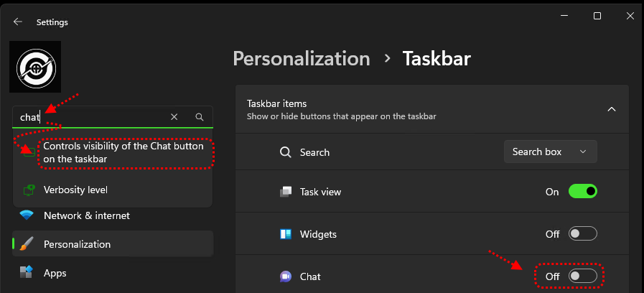Go back using the back arrow
The width and height of the screenshot is (644, 293).
(x=18, y=22)
